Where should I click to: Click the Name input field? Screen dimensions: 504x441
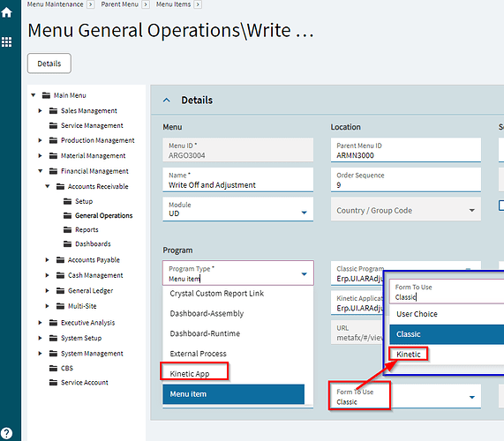237,180
